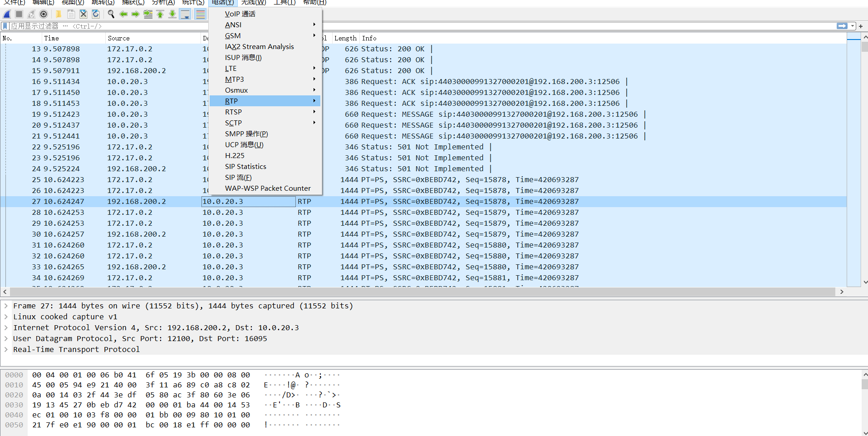Image resolution: width=868 pixels, height=436 pixels.
Task: Close the capture file with X icon
Action: tap(83, 15)
